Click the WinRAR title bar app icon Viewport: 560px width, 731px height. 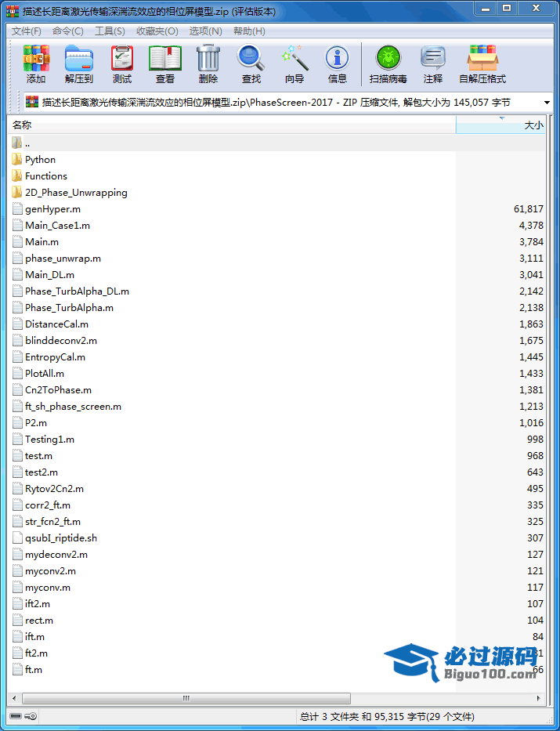13,11
